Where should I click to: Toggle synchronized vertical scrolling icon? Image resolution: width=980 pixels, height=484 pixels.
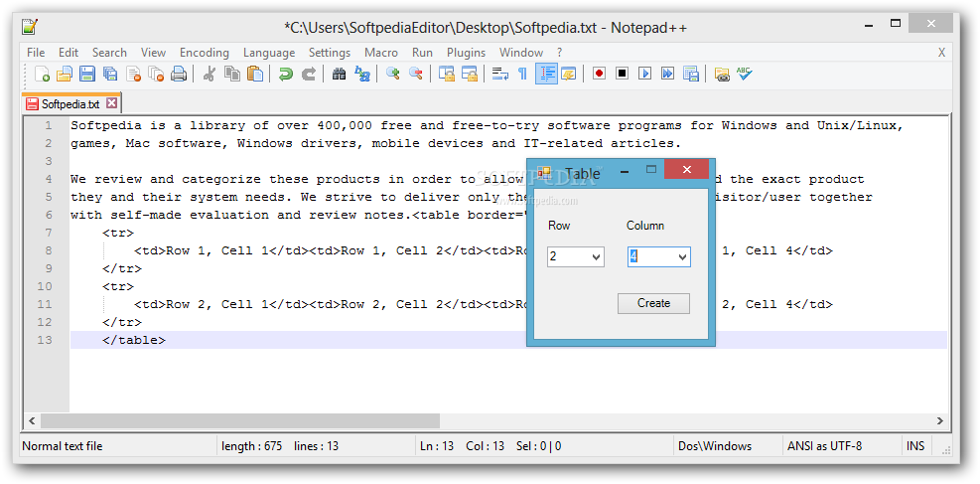click(x=446, y=74)
